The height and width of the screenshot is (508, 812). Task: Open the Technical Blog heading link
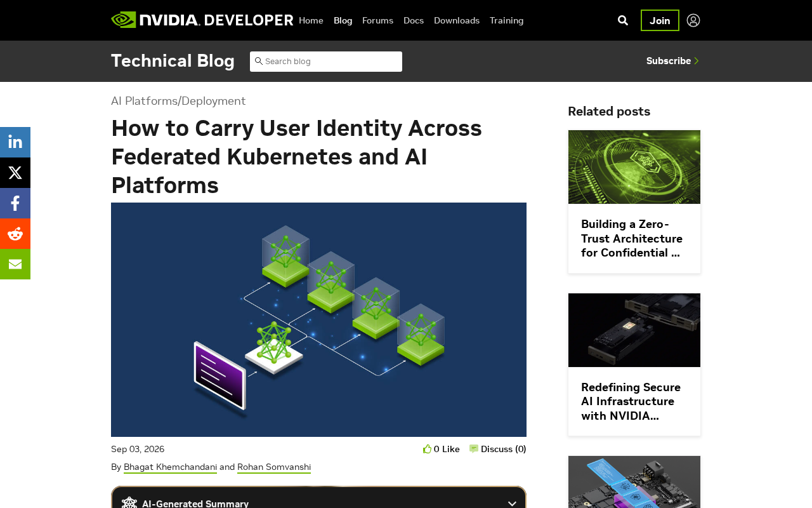tap(173, 61)
